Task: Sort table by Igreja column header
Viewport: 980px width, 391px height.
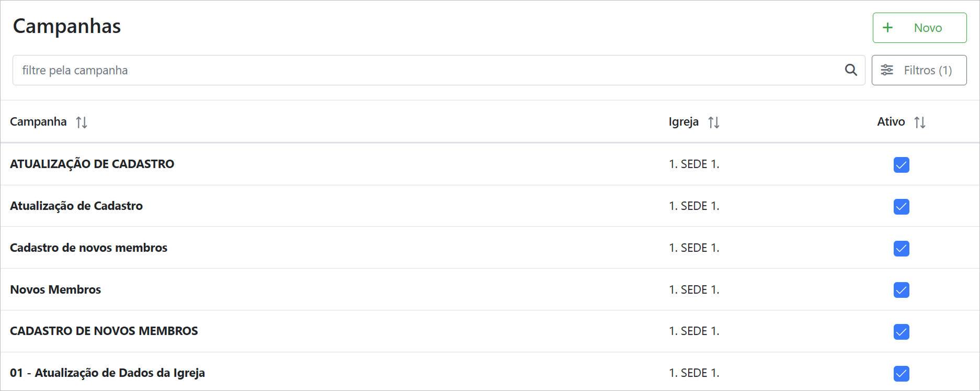Action: click(683, 122)
